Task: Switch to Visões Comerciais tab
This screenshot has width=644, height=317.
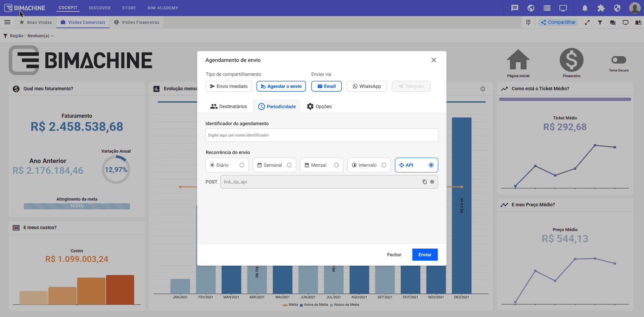Action: [83, 22]
